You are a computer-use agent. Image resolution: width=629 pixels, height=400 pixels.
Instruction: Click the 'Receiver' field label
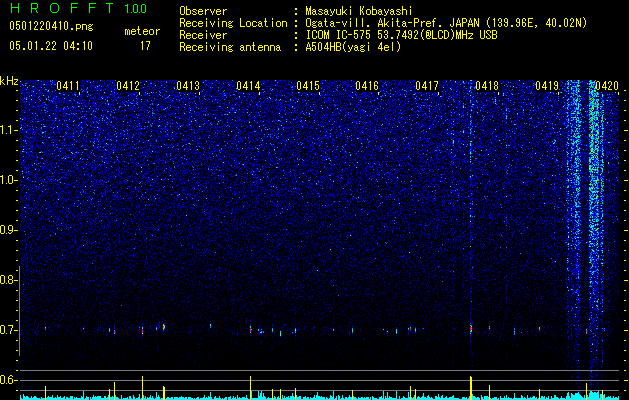coord(203,35)
